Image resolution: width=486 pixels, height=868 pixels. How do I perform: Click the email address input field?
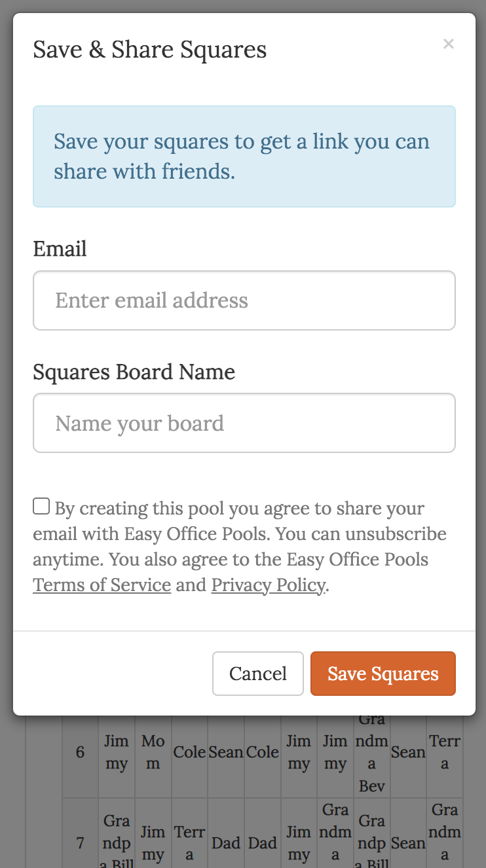click(x=244, y=300)
